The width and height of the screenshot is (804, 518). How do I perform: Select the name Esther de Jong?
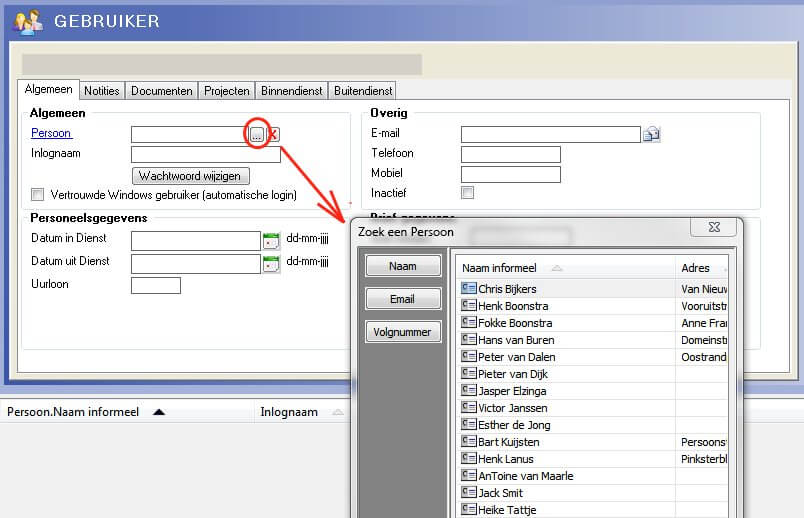point(514,425)
